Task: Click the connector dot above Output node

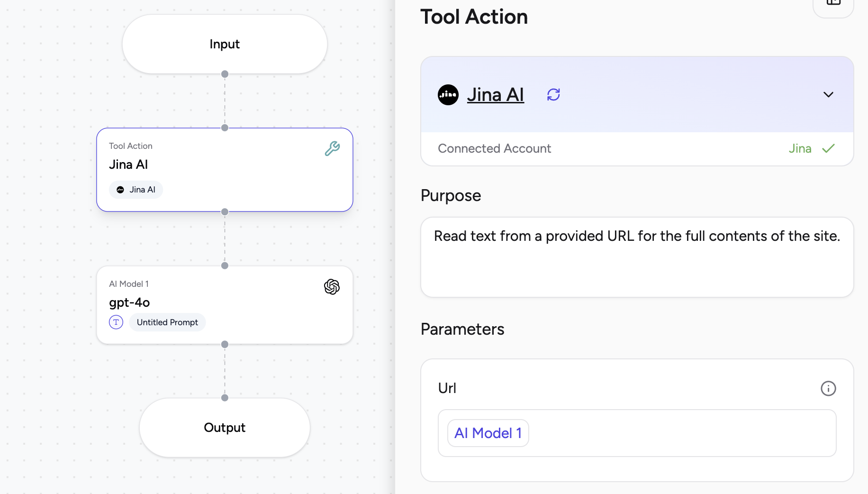Action: [x=225, y=398]
